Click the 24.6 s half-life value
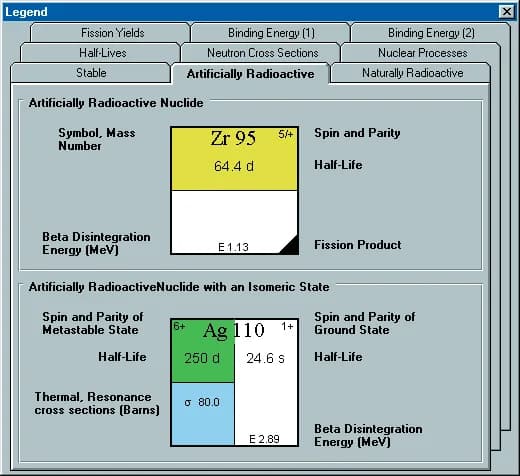The image size is (520, 476). 265,358
